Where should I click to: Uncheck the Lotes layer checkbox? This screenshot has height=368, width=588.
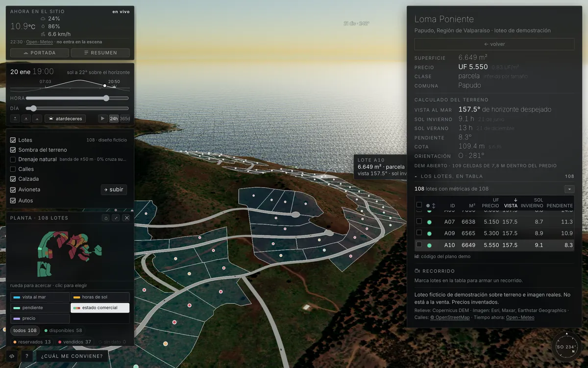coord(13,140)
